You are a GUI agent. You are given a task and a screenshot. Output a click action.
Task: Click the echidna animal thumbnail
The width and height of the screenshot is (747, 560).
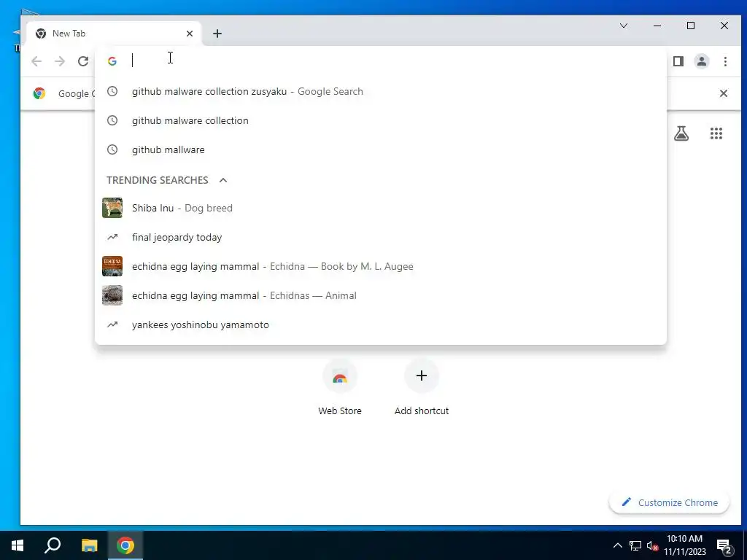click(x=112, y=295)
